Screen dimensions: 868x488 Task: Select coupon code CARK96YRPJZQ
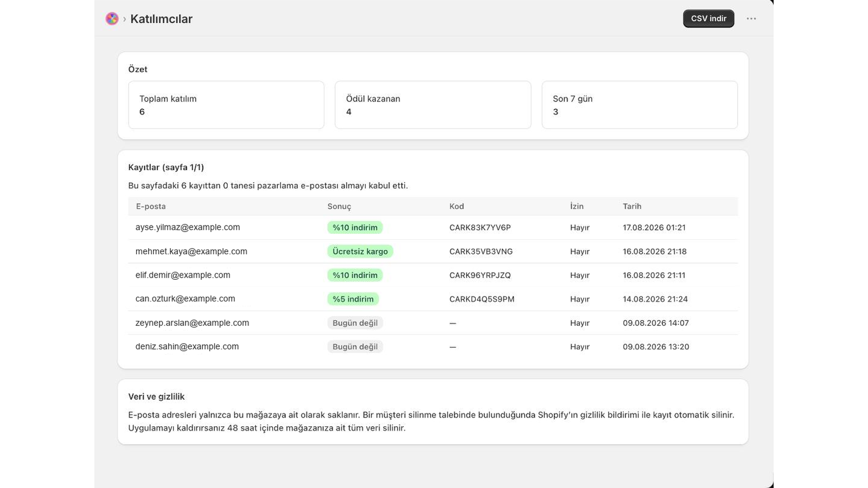pyautogui.click(x=480, y=275)
